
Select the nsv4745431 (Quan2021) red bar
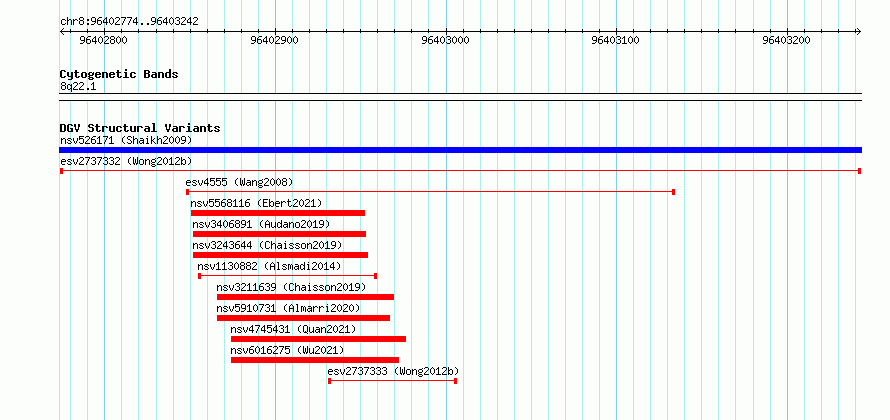[x=318, y=339]
